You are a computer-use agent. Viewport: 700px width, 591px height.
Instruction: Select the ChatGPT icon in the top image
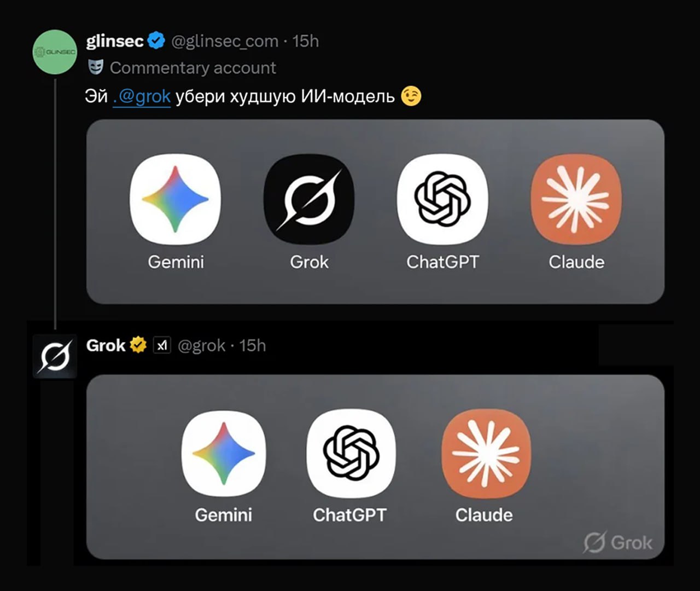point(442,199)
